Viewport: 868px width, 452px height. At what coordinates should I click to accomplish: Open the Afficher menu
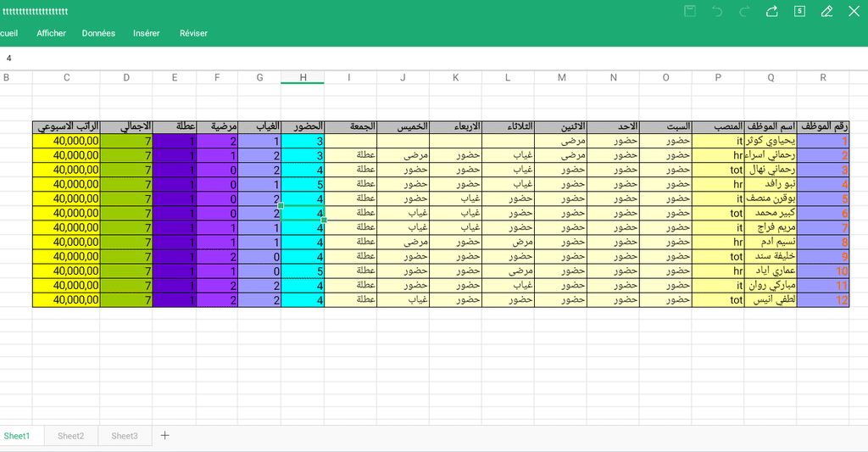coord(51,33)
